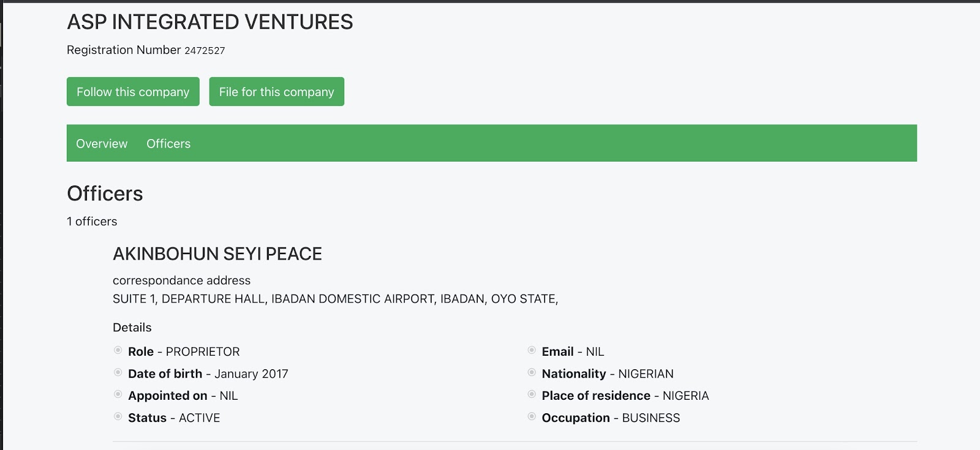Click the bullet icon beside Role
Screen dimensions: 980x450
pyautogui.click(x=118, y=350)
